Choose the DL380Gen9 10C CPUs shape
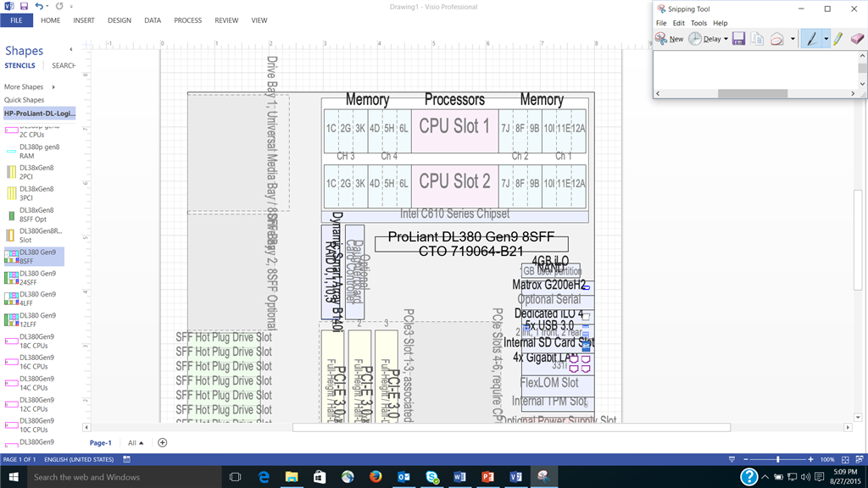This screenshot has height=488, width=868. coord(34,425)
